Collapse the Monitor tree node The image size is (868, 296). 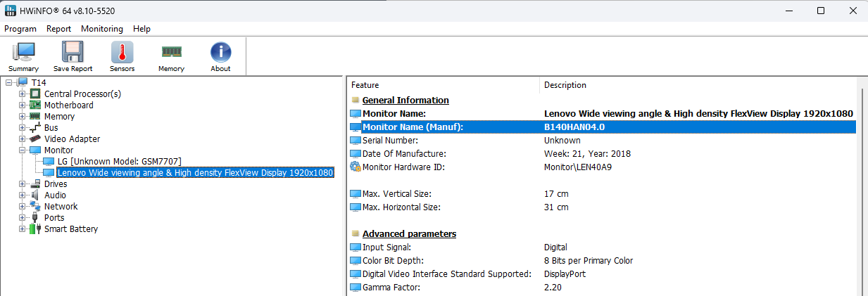pos(23,150)
